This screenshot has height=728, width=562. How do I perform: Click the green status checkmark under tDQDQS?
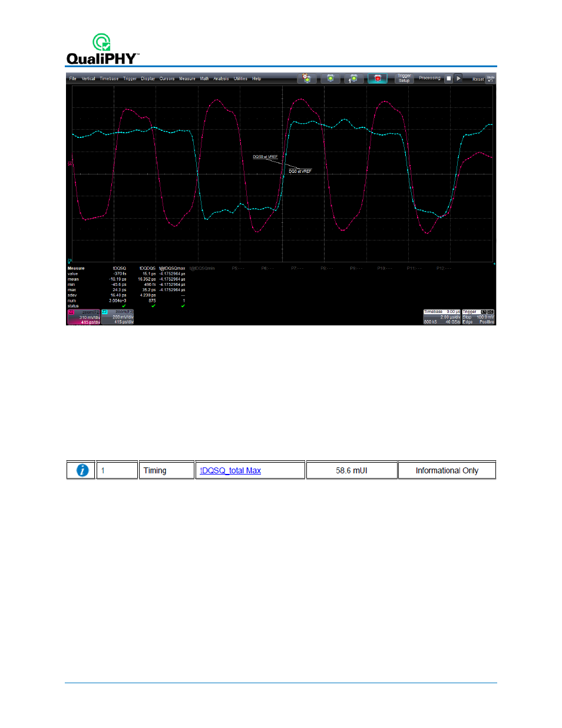coord(153,306)
